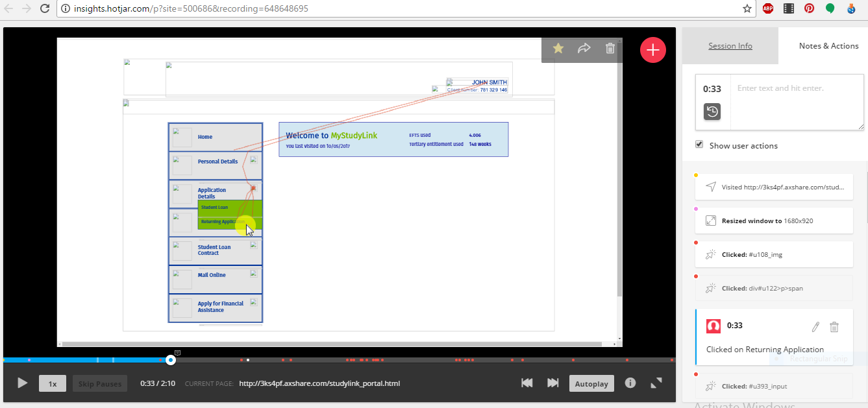Screen dimensions: 868x408
Task: Click the red plus add button
Action: tap(653, 50)
